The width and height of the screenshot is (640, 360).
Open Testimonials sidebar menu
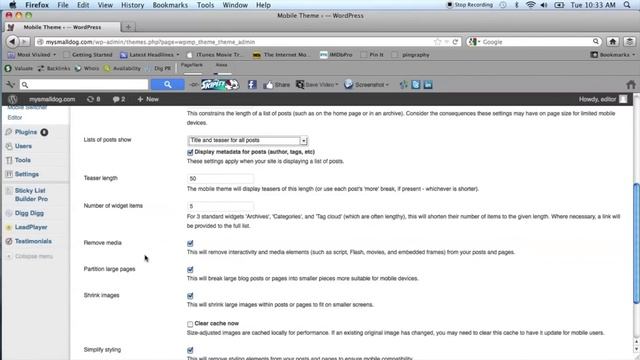click(33, 241)
